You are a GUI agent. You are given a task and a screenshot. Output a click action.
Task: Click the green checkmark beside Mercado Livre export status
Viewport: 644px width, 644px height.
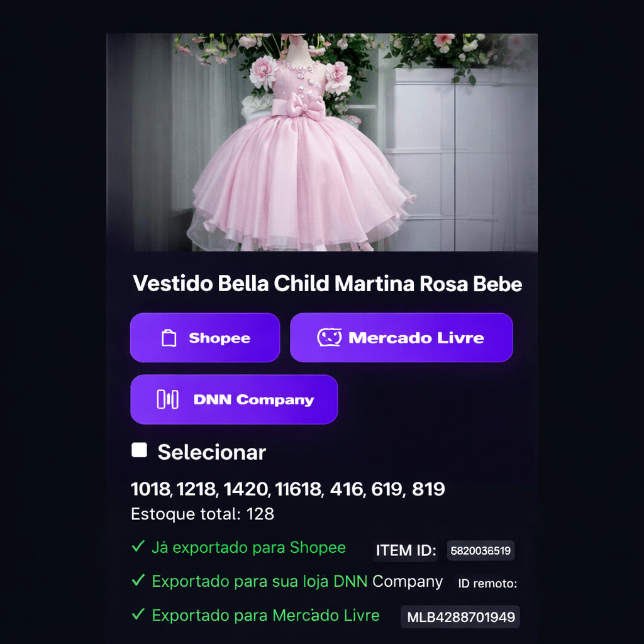click(x=138, y=614)
